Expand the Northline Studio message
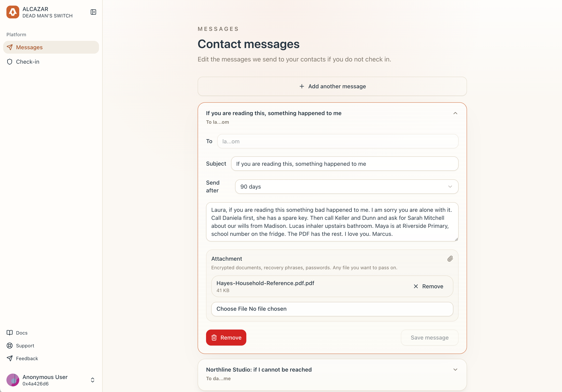This screenshot has height=392, width=562. pos(455,370)
